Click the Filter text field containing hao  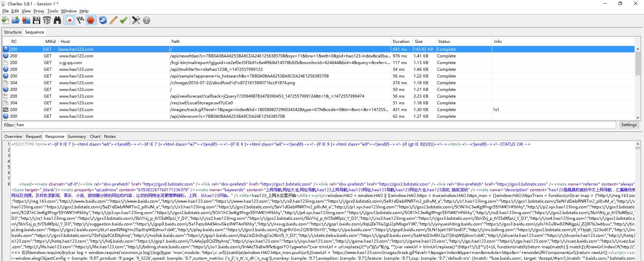(x=316, y=125)
